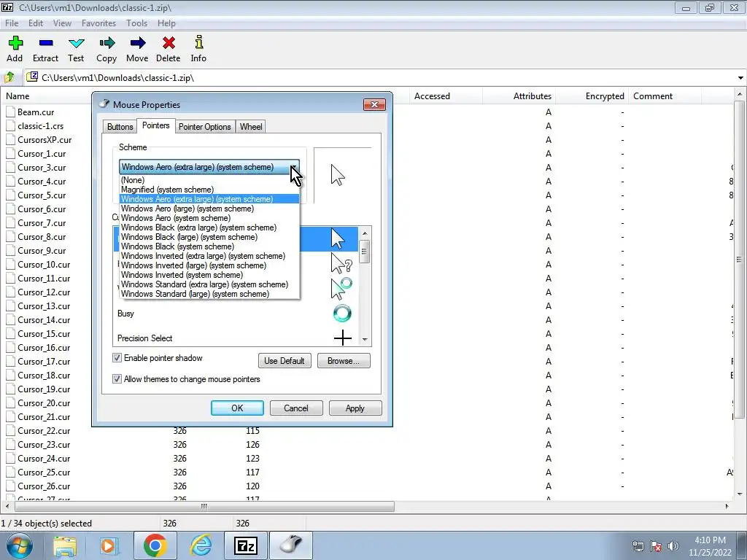The image size is (747, 560).
Task: Launch Windows Media Player from taskbar
Action: point(109,545)
